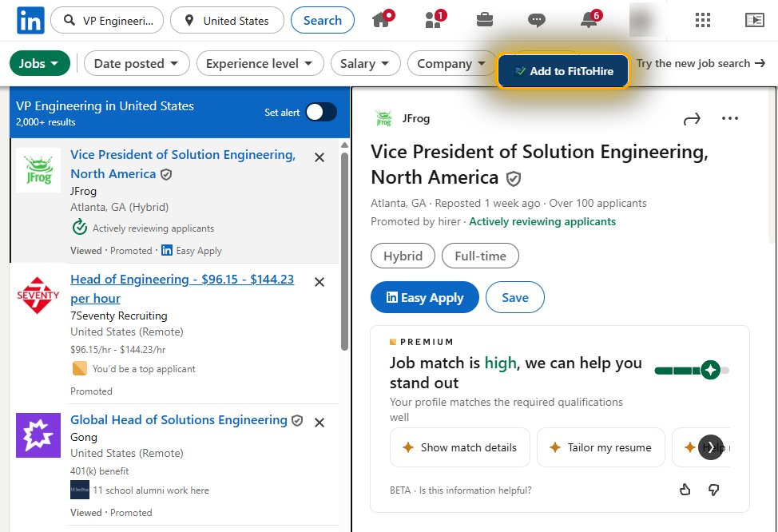Click the job list vertical scrollbar
Image resolution: width=778 pixels, height=532 pixels.
(x=344, y=251)
